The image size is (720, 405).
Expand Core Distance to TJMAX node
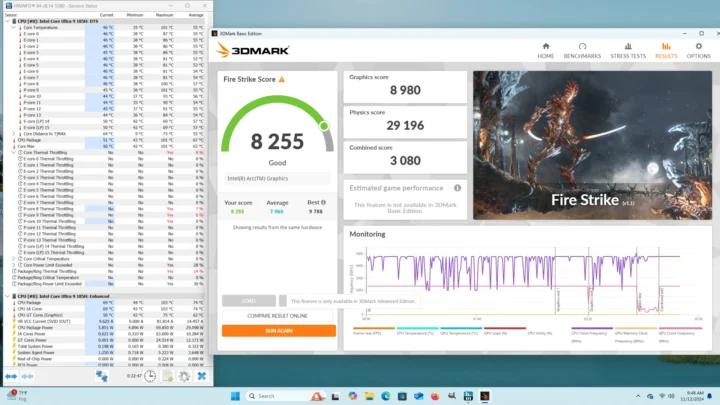[x=13, y=134]
